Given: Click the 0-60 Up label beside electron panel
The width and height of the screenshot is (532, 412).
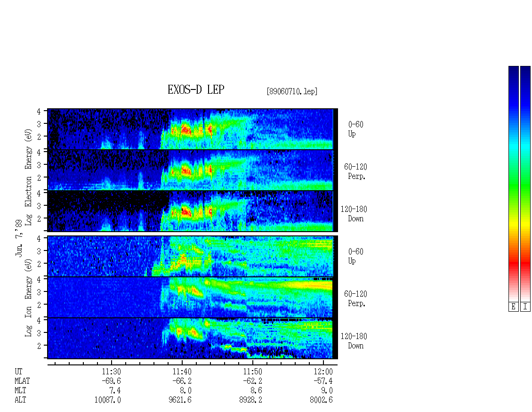Looking at the screenshot, I should click(355, 129).
